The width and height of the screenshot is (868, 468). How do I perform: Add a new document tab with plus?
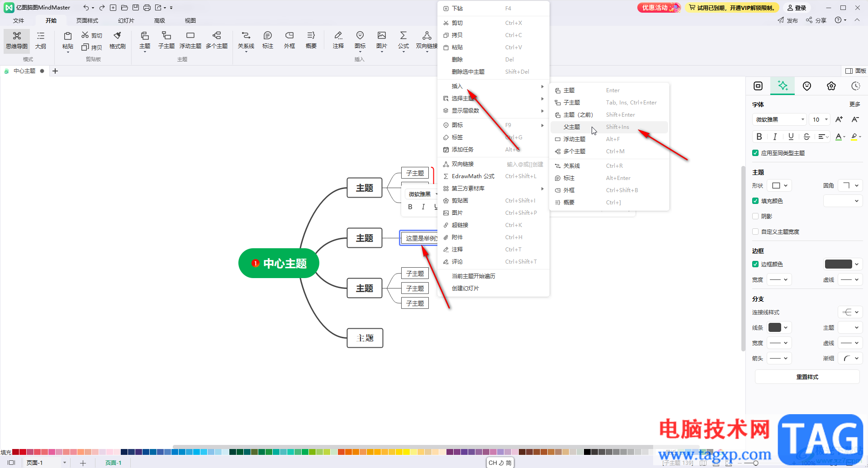[x=55, y=71]
